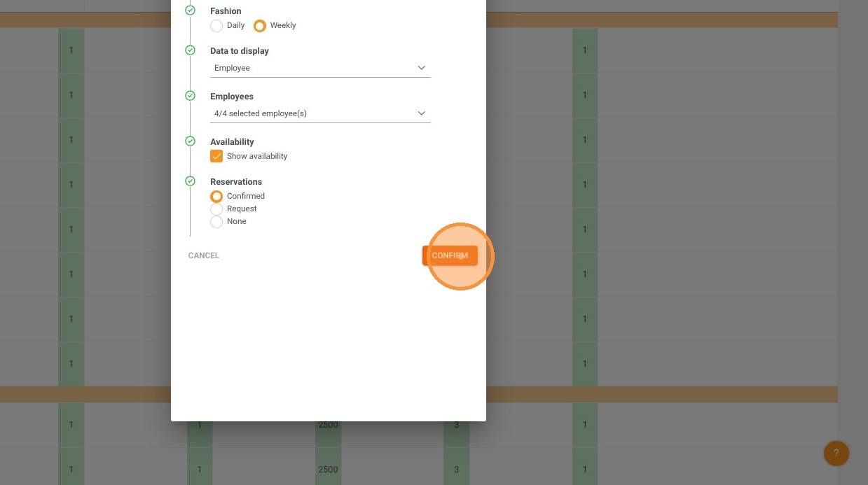Click the Employees dropdown chevron arrow
The height and width of the screenshot is (485, 868).
[422, 113]
